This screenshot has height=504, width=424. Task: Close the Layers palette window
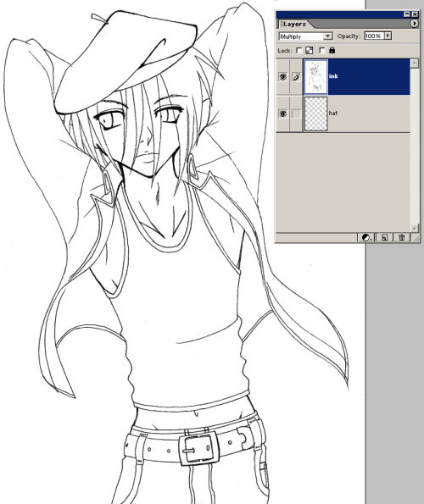415,14
